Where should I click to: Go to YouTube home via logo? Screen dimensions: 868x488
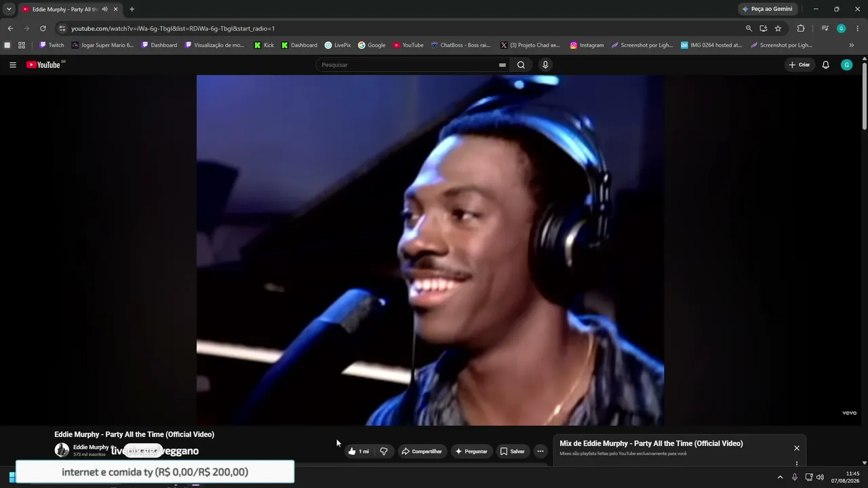coord(44,65)
